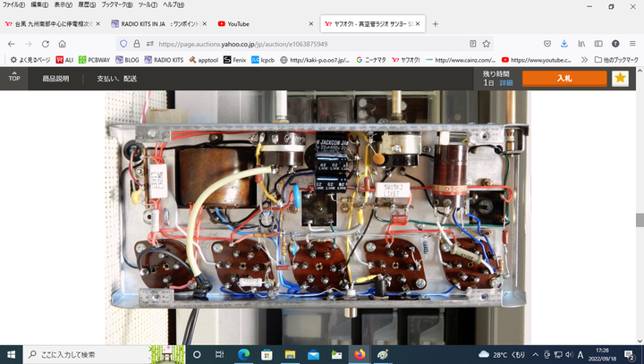Viewport: 644px width, 364px height.
Task: Jump to the 商品説明 section
Action: tap(57, 79)
